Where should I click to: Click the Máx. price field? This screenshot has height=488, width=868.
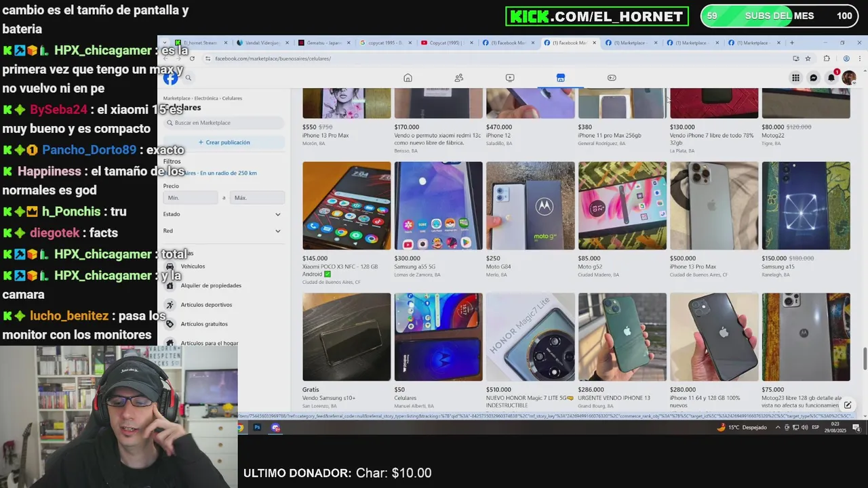[x=257, y=198]
